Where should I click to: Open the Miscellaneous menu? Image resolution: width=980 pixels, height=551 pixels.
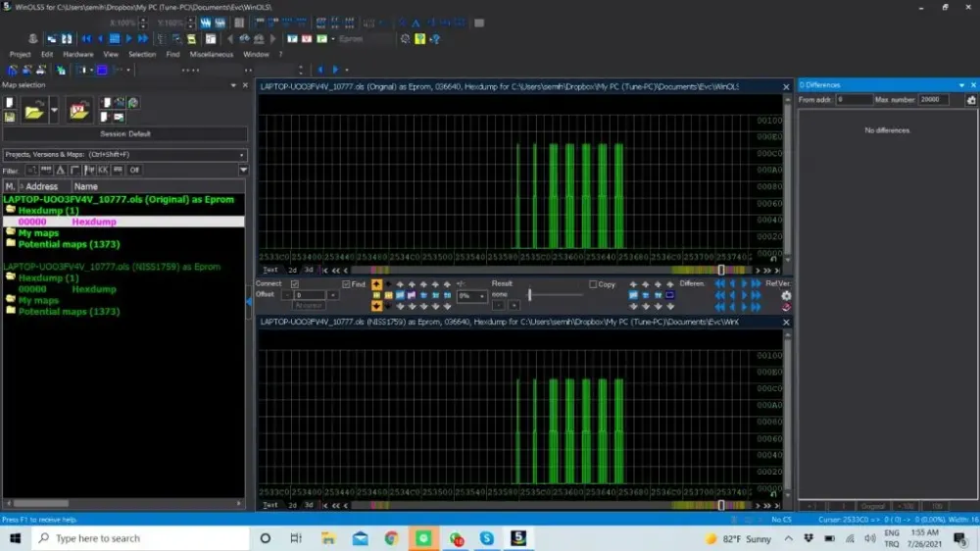(x=212, y=54)
